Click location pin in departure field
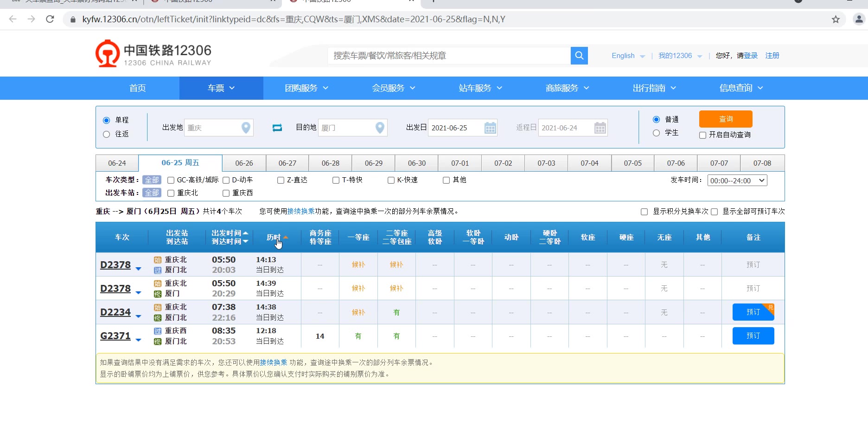This screenshot has width=868, height=438. (246, 128)
